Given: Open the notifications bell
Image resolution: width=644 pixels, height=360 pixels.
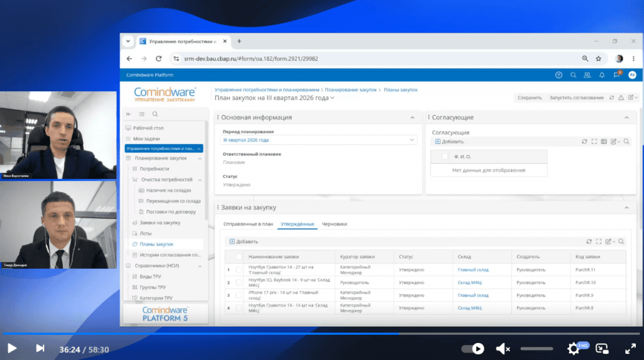Looking at the screenshot, I should point(602,75).
